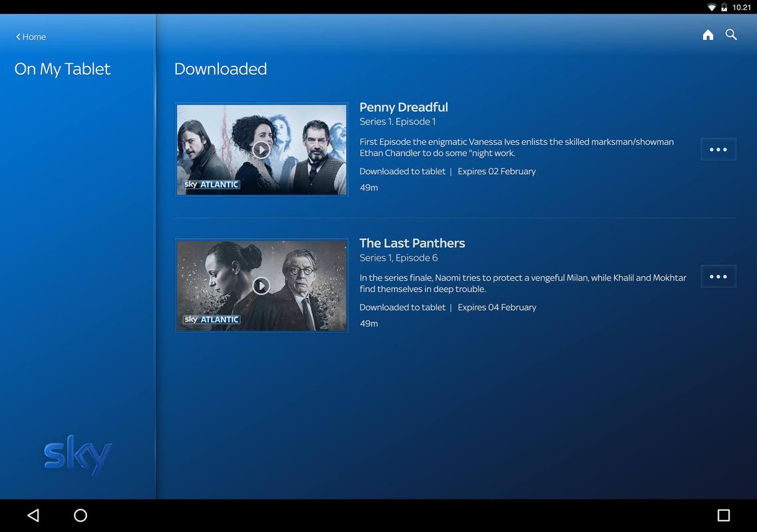
Task: Click the 'On My Tablet' heading
Action: pyautogui.click(x=63, y=69)
